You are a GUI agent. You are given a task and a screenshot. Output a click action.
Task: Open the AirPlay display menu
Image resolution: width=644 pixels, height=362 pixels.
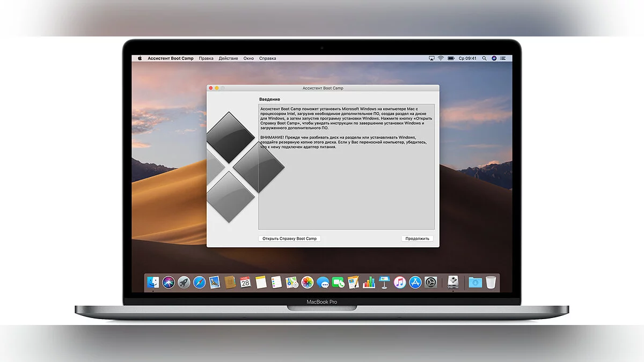(x=431, y=58)
